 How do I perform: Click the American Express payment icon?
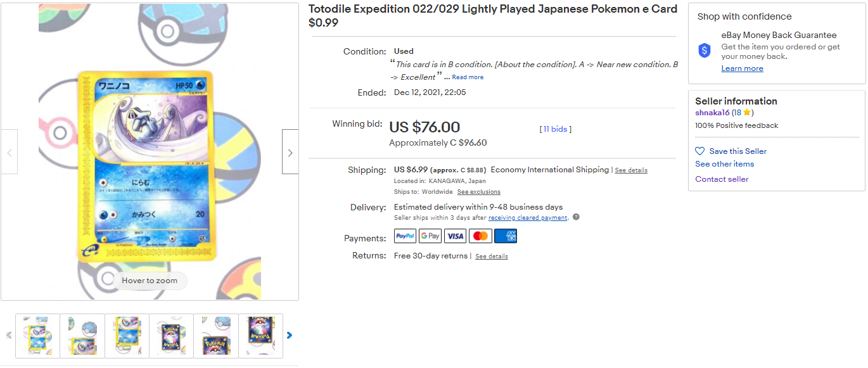tap(505, 236)
